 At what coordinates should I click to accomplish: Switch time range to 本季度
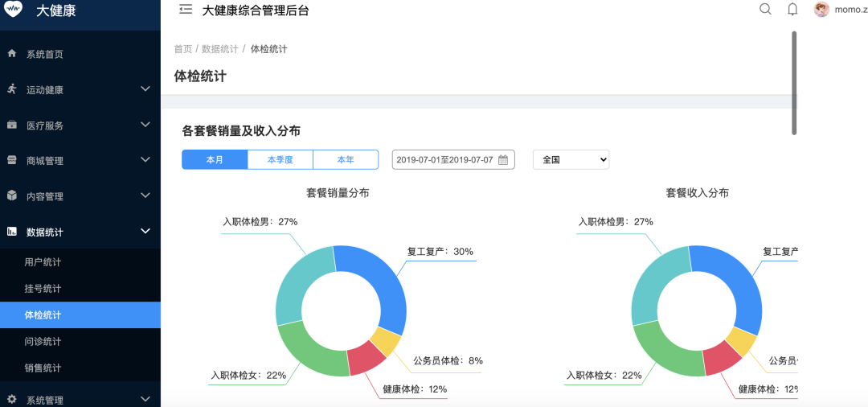(280, 160)
